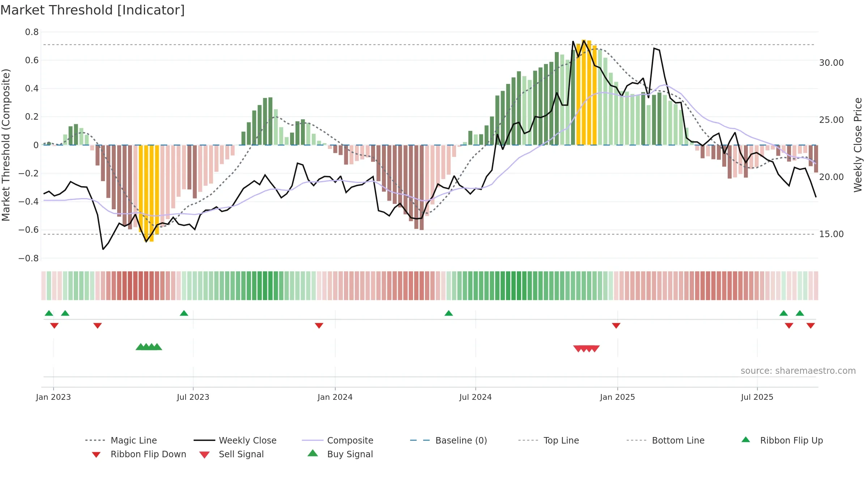The image size is (868, 488).
Task: Click the 25.00 price tick label
Action: [x=831, y=120]
